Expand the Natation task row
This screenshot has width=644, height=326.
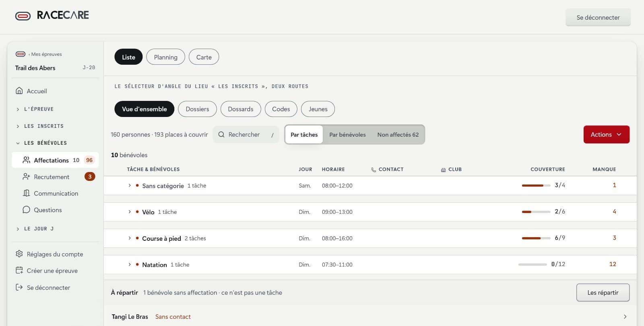tap(130, 264)
